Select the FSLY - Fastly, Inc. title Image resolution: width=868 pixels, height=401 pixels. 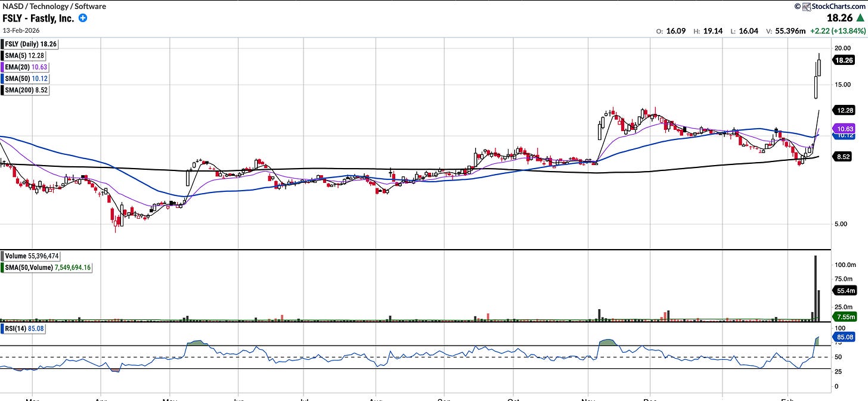point(38,18)
